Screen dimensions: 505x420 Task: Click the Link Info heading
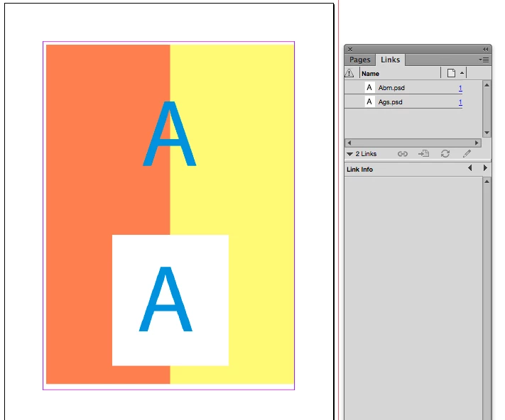pyautogui.click(x=359, y=170)
